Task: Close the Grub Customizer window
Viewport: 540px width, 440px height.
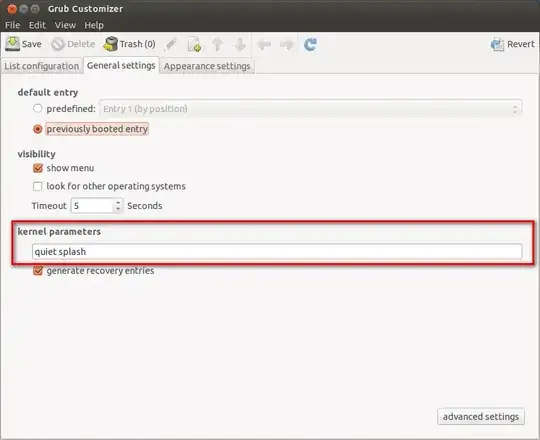Action: (x=12, y=9)
